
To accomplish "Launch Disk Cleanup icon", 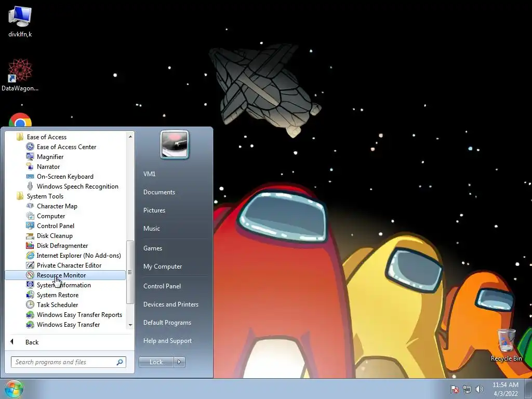I will [30, 235].
